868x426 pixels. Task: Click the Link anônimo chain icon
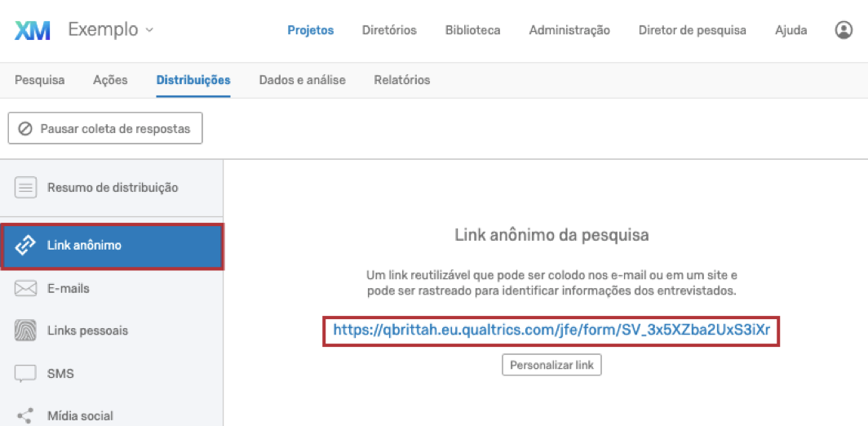(27, 246)
